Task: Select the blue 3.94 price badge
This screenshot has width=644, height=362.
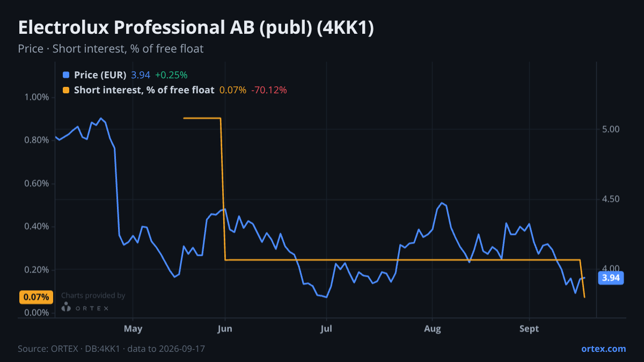Action: [611, 278]
